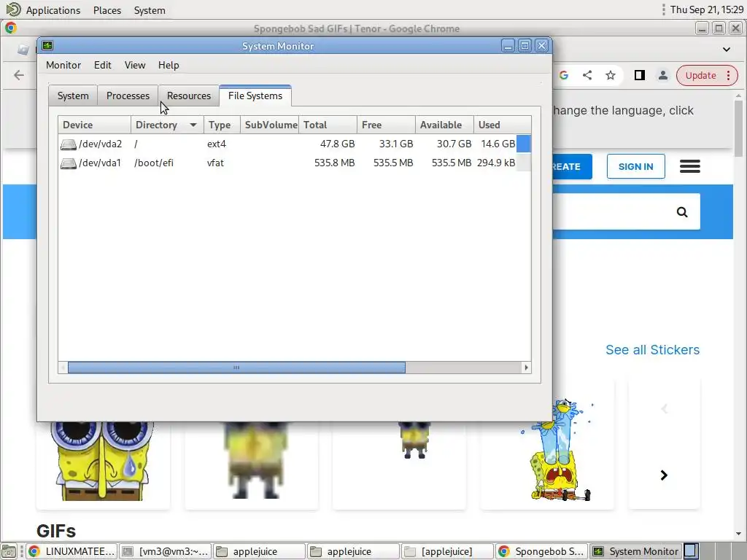Click the horizontal scrollbar thumb in File Systems

[236, 367]
